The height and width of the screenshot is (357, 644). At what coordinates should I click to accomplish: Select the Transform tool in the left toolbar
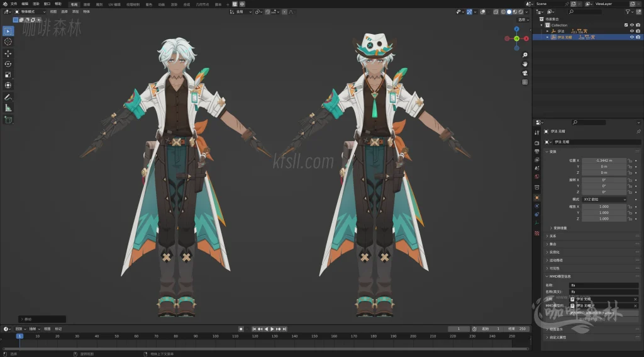[8, 85]
